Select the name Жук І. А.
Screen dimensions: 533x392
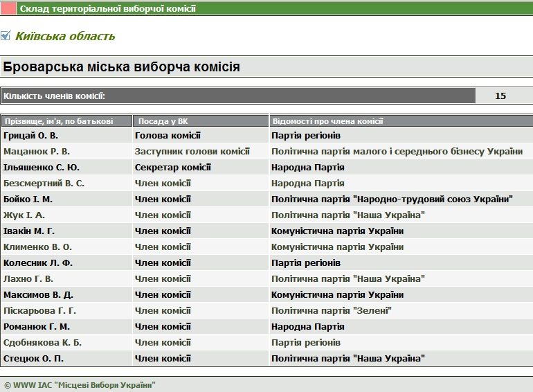(24, 215)
